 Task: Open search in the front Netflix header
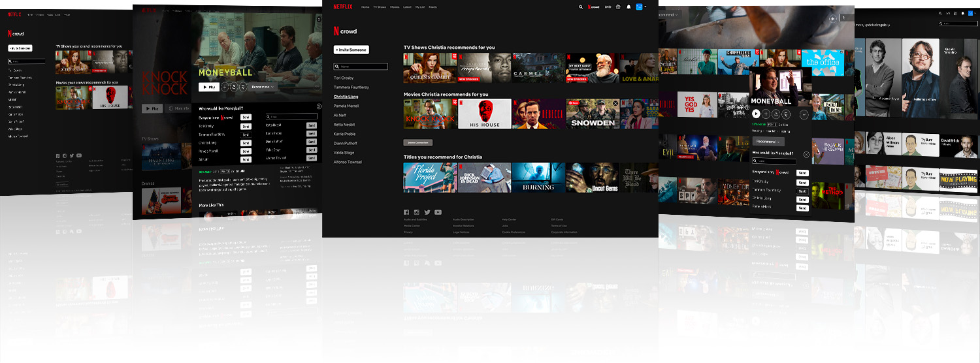point(581,7)
